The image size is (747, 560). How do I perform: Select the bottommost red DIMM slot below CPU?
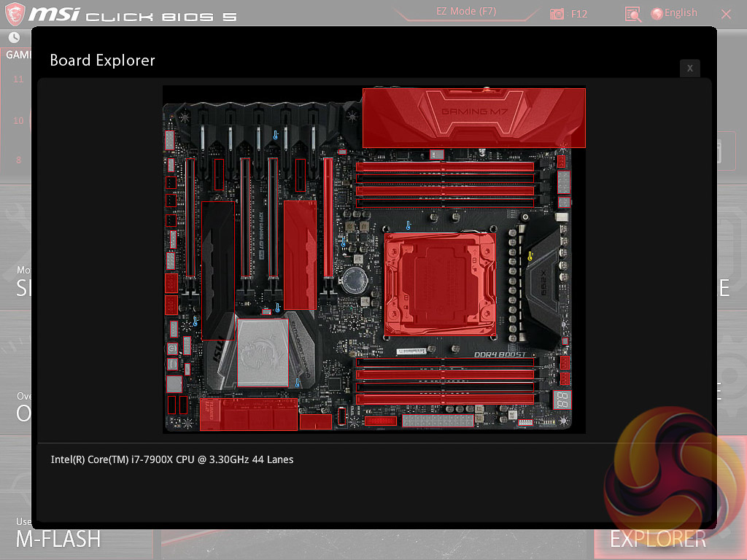445,399
